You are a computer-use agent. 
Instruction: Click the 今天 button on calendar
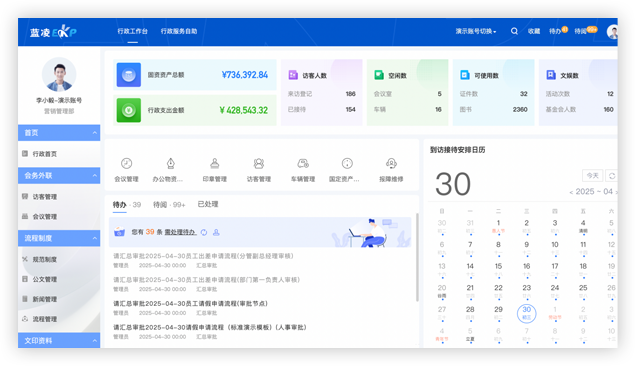(592, 176)
